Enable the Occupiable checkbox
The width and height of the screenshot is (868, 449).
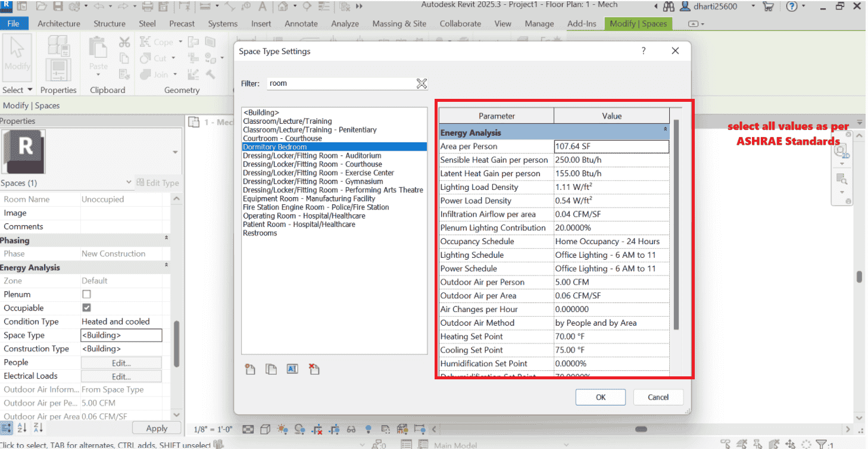pos(85,308)
